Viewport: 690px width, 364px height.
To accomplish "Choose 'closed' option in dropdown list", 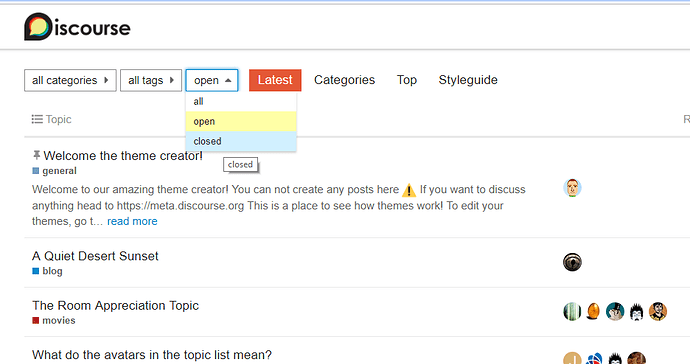I will [x=241, y=141].
